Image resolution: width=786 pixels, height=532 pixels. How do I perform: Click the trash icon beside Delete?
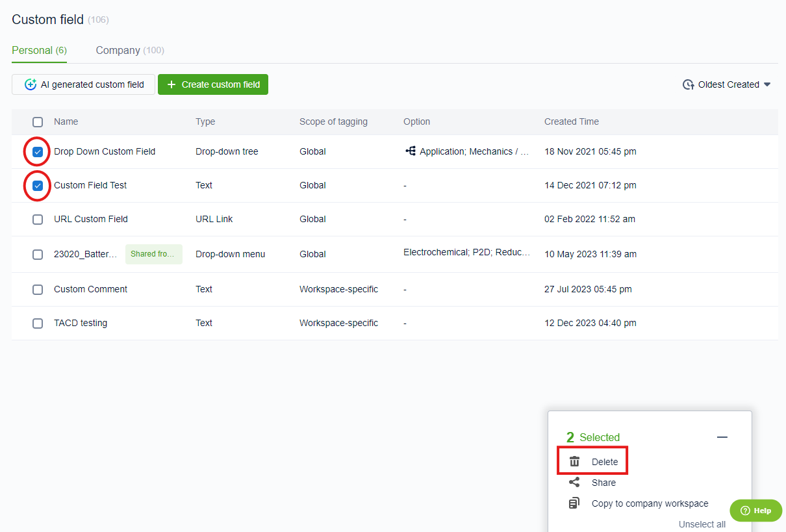(574, 462)
